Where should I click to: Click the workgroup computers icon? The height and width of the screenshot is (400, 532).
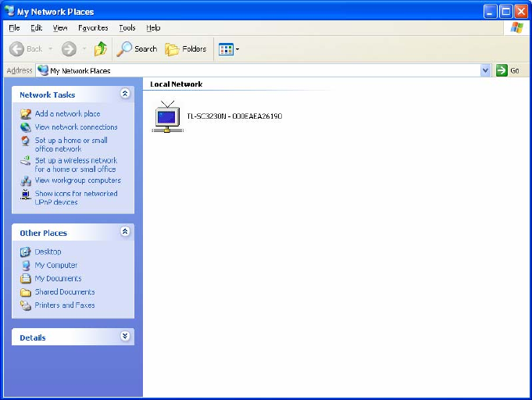pos(26,180)
